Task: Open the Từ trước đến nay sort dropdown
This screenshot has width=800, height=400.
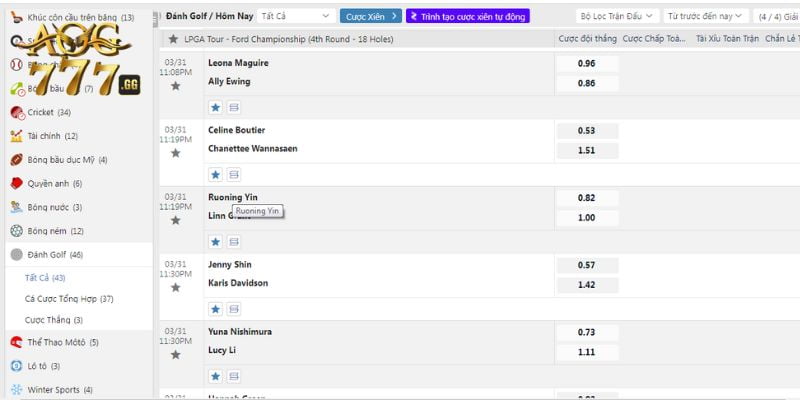Action: (x=706, y=16)
